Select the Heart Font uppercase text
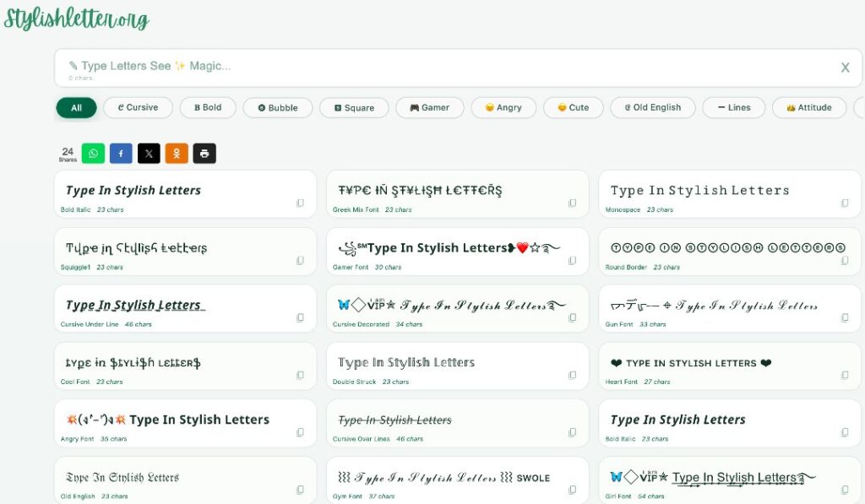 click(691, 363)
